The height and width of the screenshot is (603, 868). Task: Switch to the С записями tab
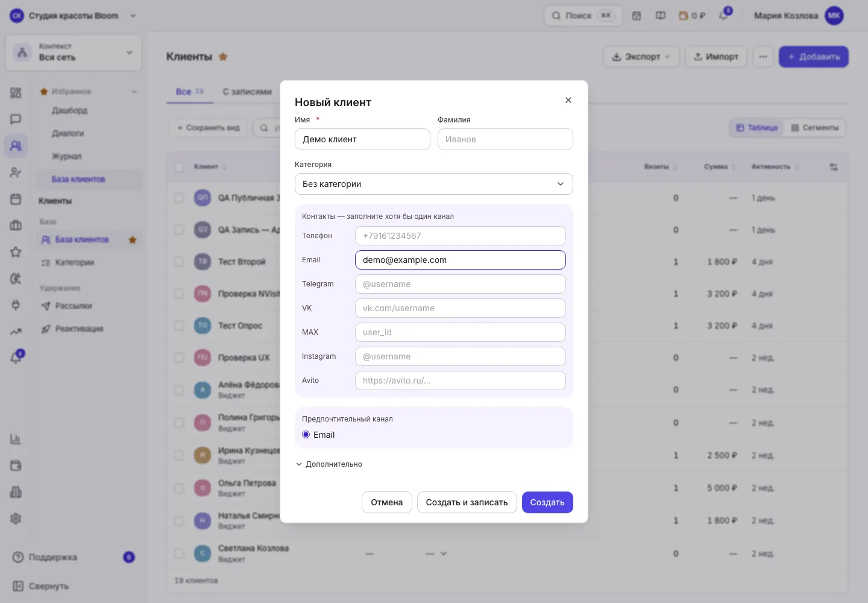point(247,92)
